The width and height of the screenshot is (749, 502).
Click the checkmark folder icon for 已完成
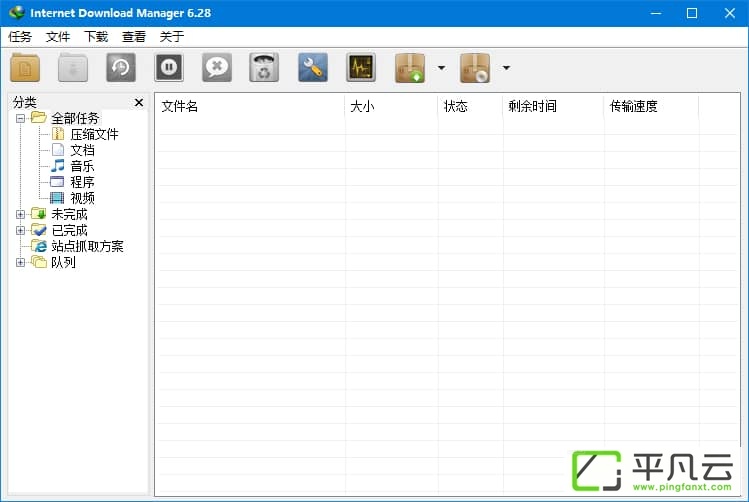coord(39,230)
